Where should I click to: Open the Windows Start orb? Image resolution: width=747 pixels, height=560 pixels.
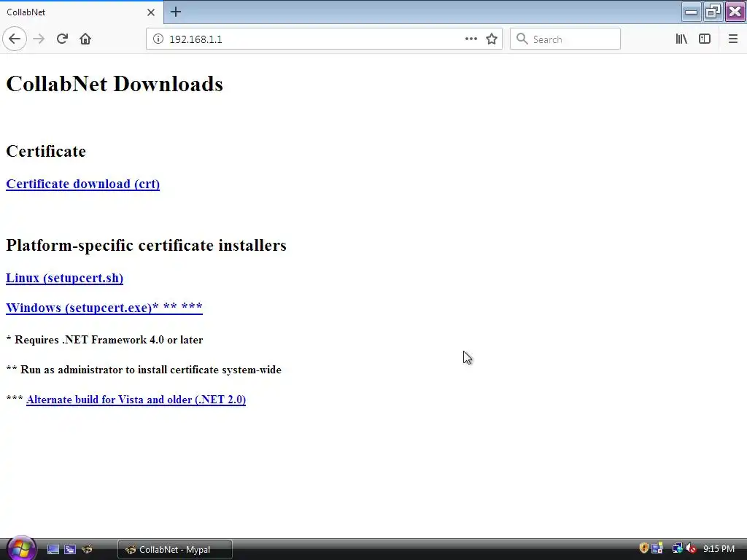pos(20,548)
